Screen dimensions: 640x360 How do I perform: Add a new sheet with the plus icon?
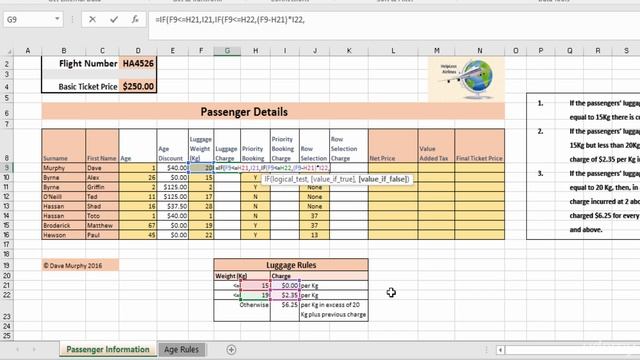pyautogui.click(x=231, y=350)
